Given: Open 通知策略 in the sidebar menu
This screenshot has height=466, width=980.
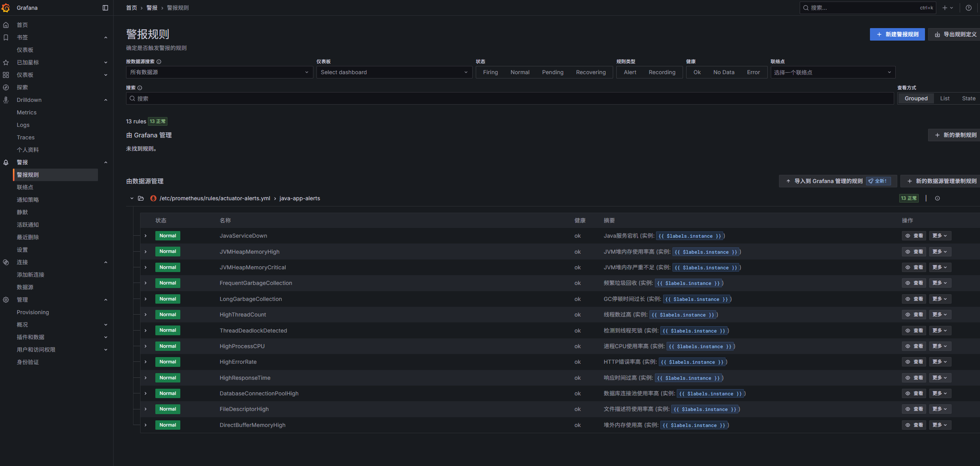Looking at the screenshot, I should (x=28, y=200).
